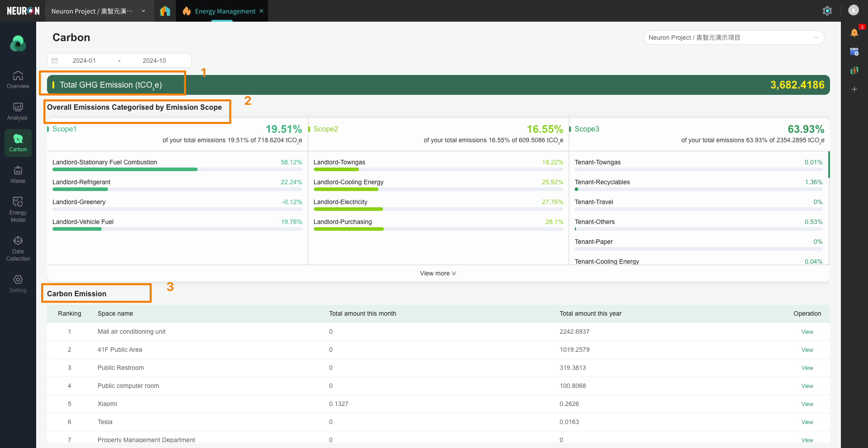Click the Landlord-Cooling Energy row label
The image size is (868, 448).
click(x=349, y=182)
